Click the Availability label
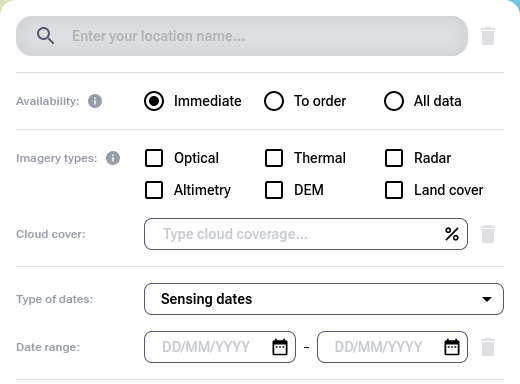520x384 pixels. pos(48,101)
